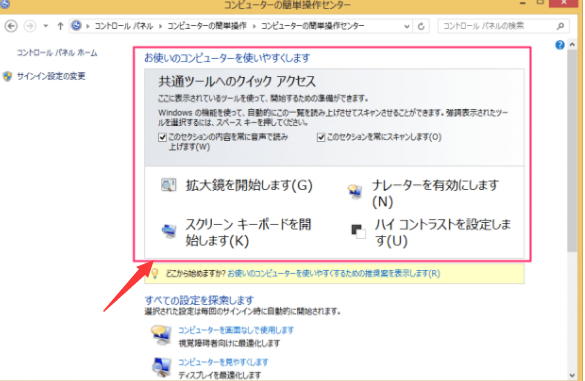Click the high contrast icon
Screen dimensions: 585x381
tap(358, 231)
